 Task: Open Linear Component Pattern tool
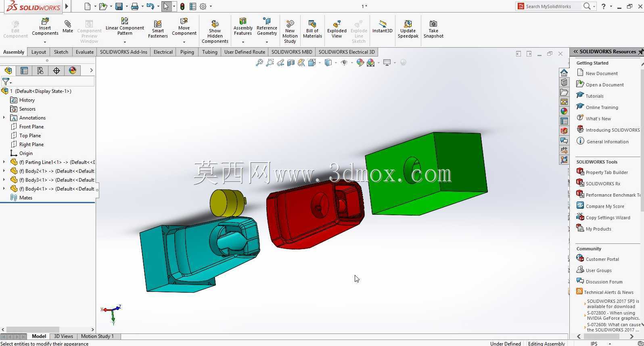125,26
